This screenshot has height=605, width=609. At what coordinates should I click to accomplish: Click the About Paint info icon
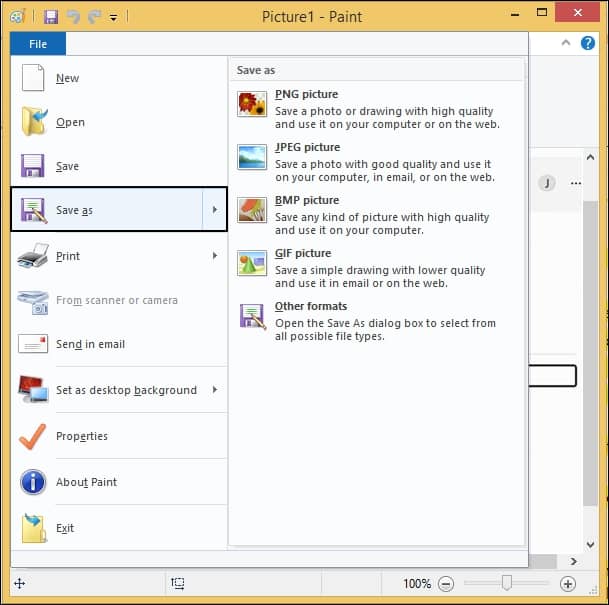click(x=33, y=482)
